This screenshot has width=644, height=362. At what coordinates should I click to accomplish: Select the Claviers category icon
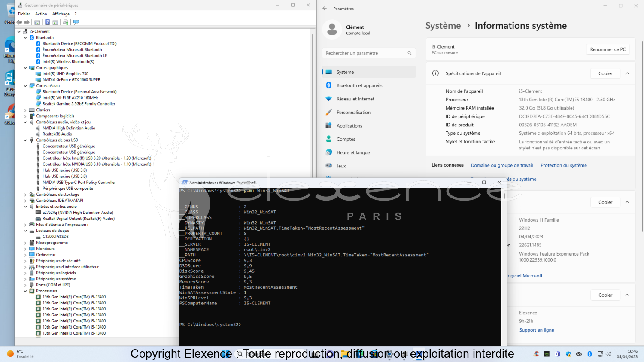pyautogui.click(x=32, y=110)
